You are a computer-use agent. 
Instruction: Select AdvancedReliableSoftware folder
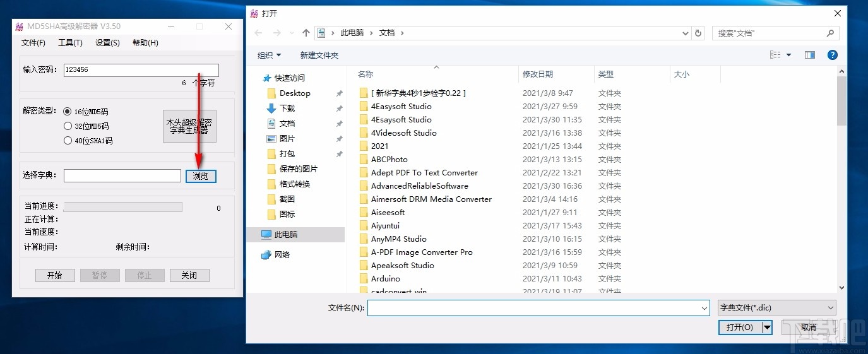(420, 186)
